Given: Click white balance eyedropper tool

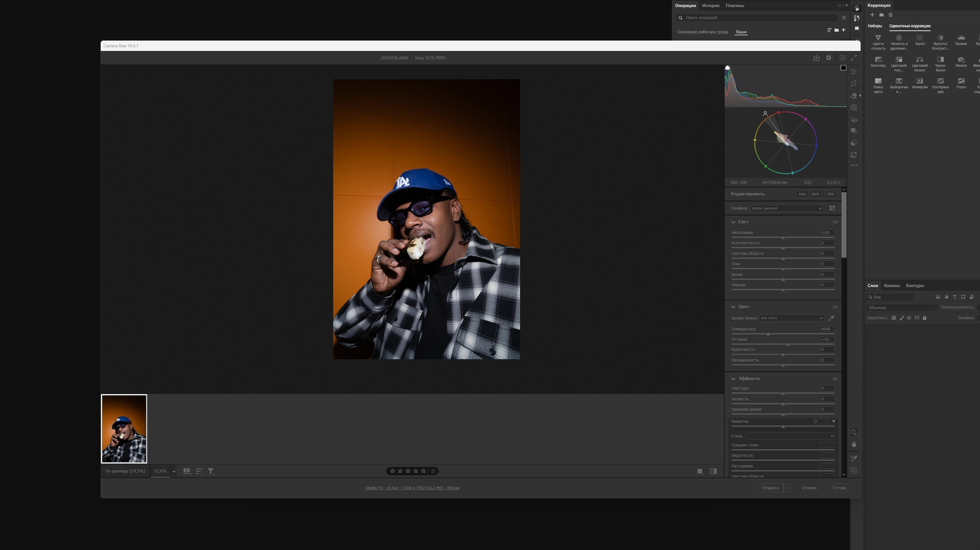Looking at the screenshot, I should coord(831,318).
